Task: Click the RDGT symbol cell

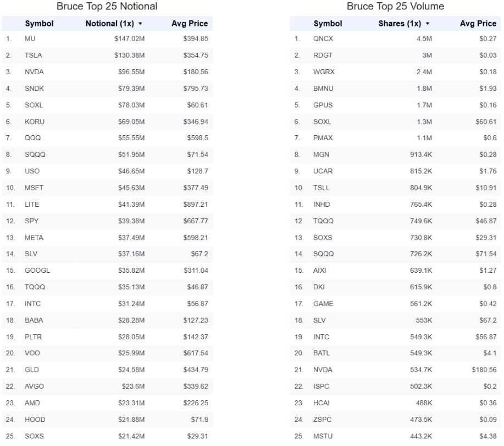Action: click(x=323, y=56)
